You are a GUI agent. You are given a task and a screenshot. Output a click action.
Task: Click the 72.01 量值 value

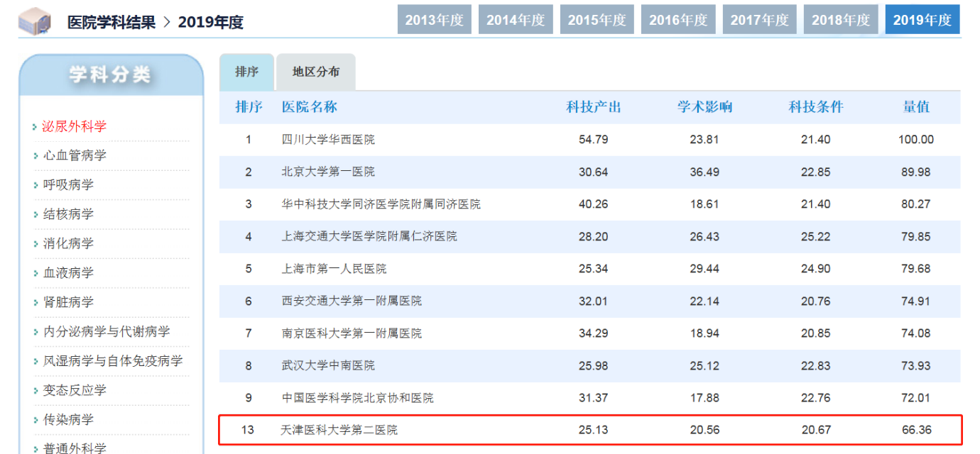(916, 398)
